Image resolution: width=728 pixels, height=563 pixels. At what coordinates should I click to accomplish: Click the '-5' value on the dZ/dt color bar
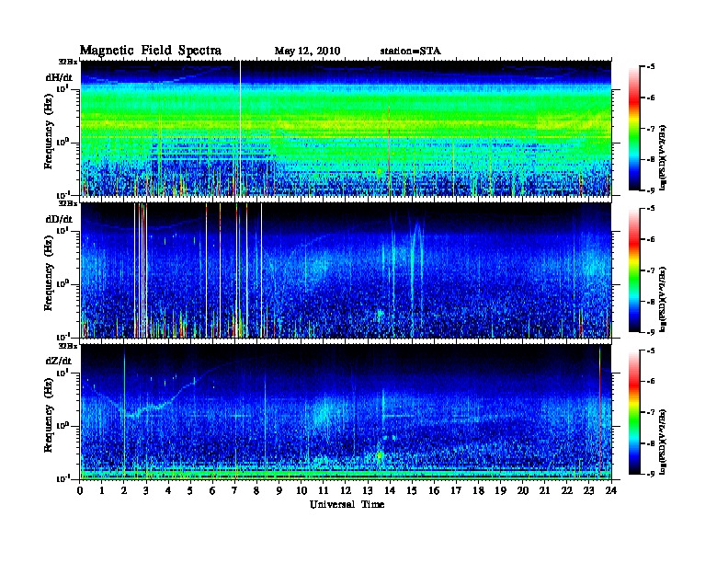click(651, 350)
